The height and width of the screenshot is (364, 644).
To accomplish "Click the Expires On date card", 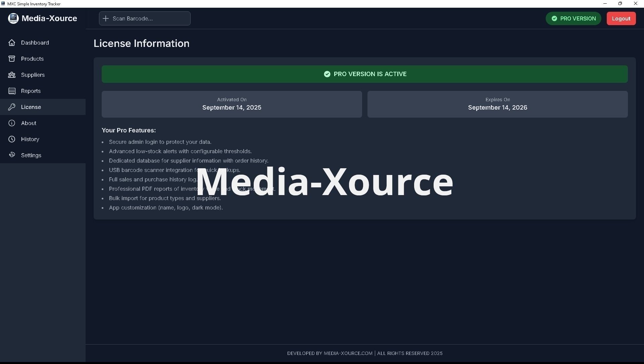I will [497, 104].
